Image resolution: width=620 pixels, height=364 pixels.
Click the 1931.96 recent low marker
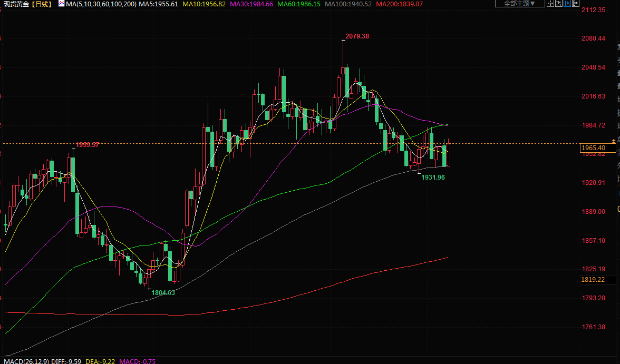pyautogui.click(x=433, y=178)
